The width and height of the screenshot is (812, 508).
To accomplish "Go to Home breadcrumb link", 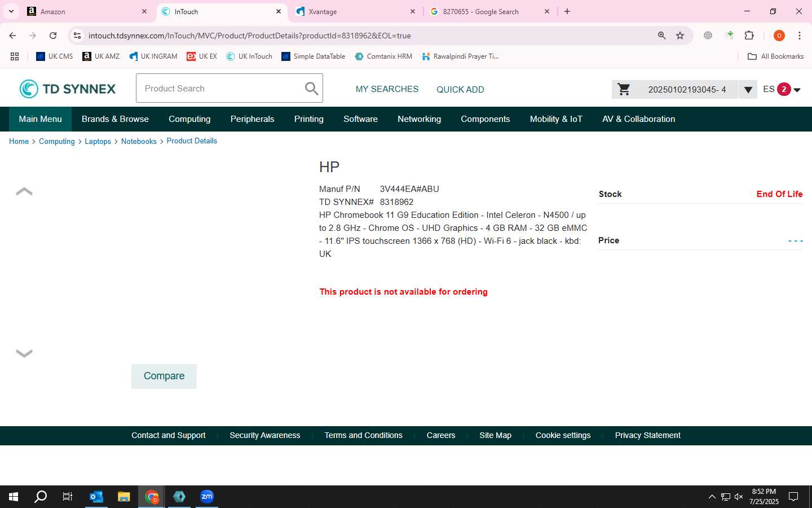I will [x=19, y=141].
